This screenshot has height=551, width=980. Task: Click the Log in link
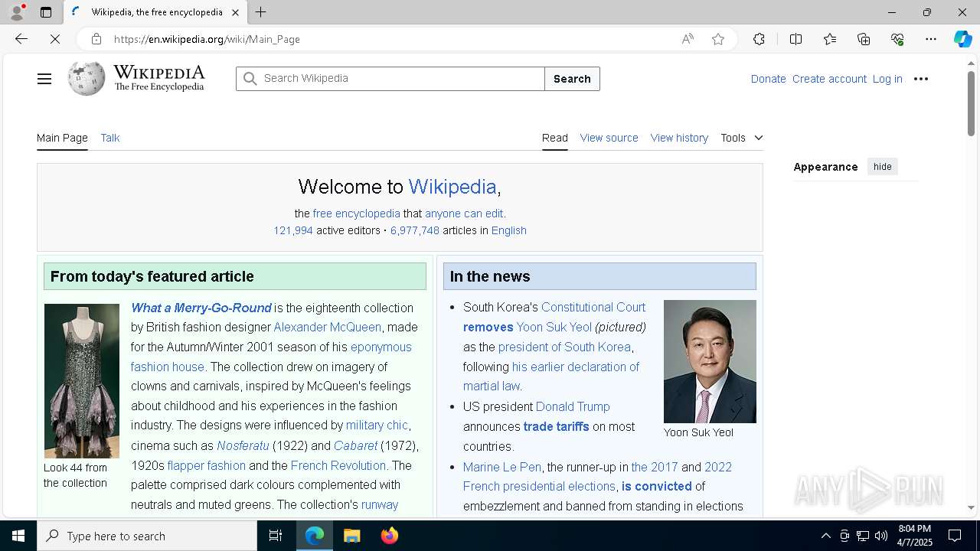coord(887,79)
